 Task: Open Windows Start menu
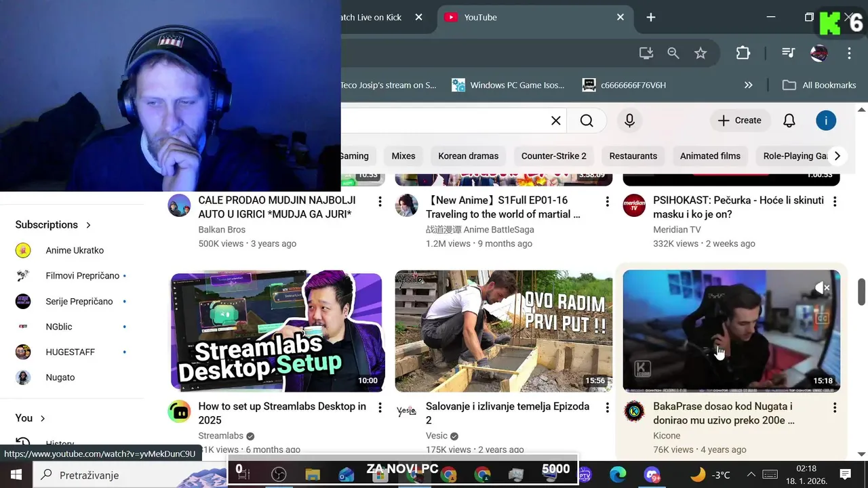pyautogui.click(x=16, y=474)
